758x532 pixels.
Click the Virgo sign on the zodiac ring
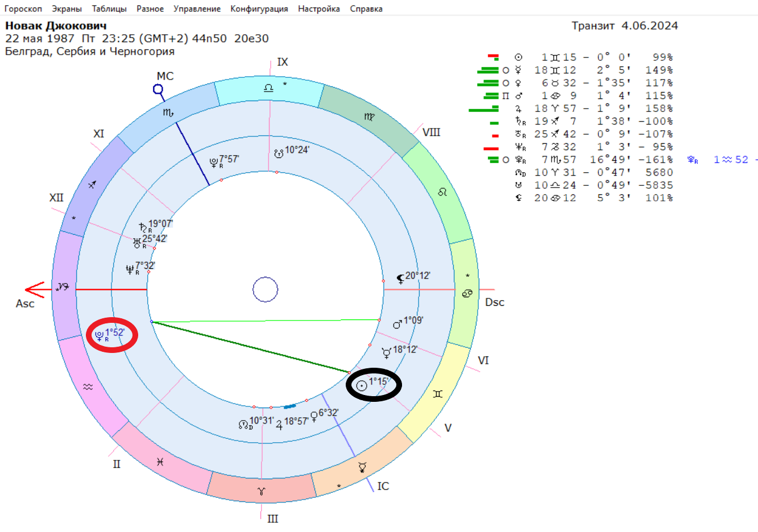[x=369, y=117]
